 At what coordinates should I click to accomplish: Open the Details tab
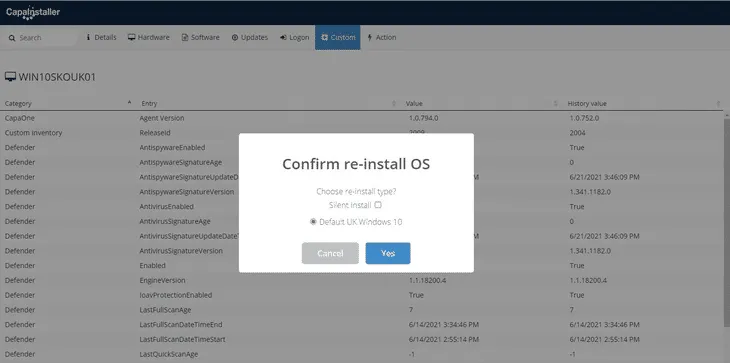(101, 38)
